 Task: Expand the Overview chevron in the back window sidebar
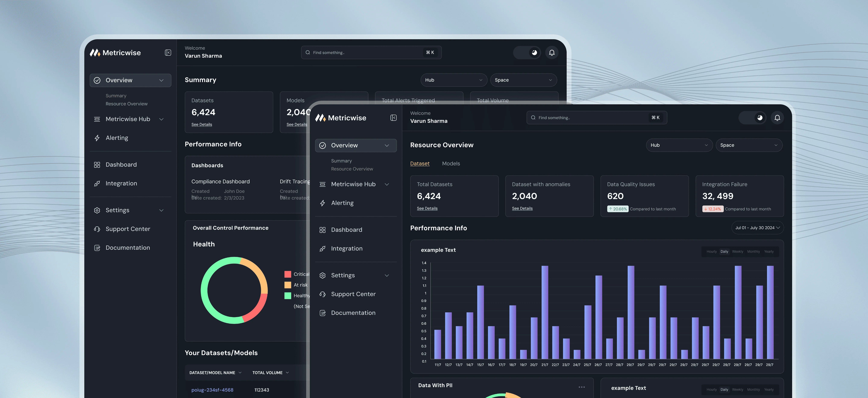(161, 80)
